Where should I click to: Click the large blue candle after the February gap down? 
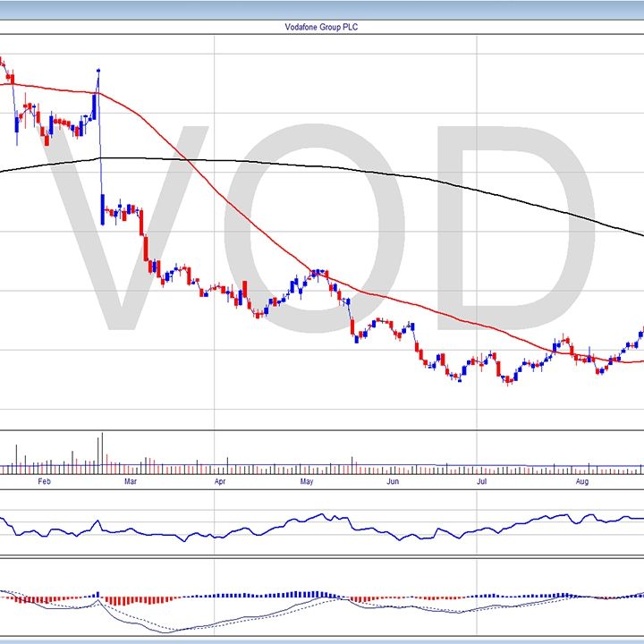(103, 208)
